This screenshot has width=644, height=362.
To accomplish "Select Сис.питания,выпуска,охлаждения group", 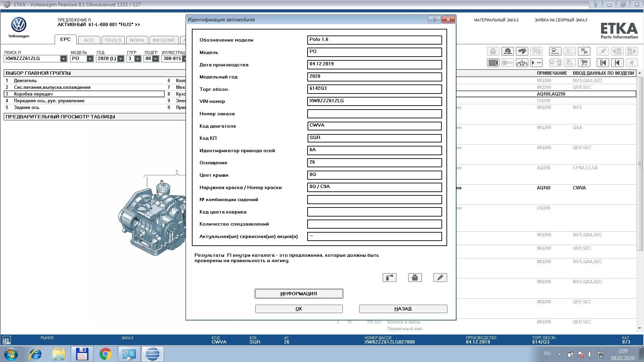I will click(84, 87).
